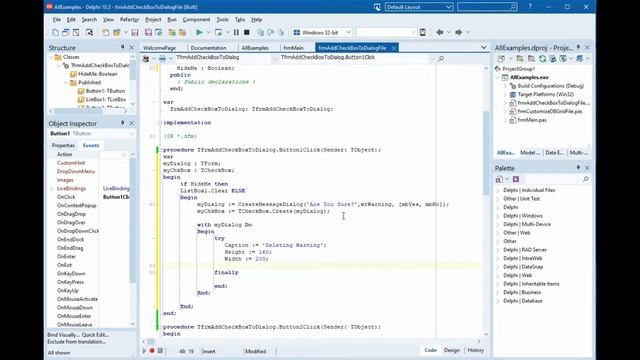
Task: Switch to the frmMain editor tab
Action: (x=293, y=48)
